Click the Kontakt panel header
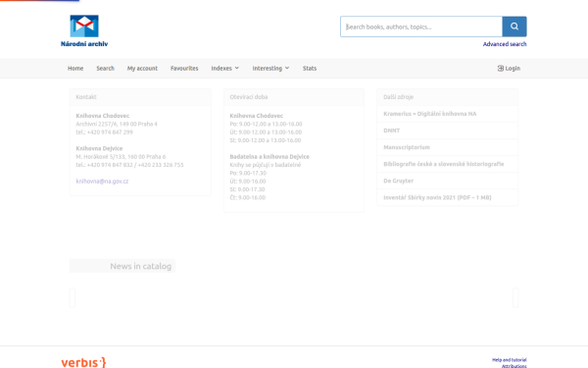 click(x=140, y=97)
